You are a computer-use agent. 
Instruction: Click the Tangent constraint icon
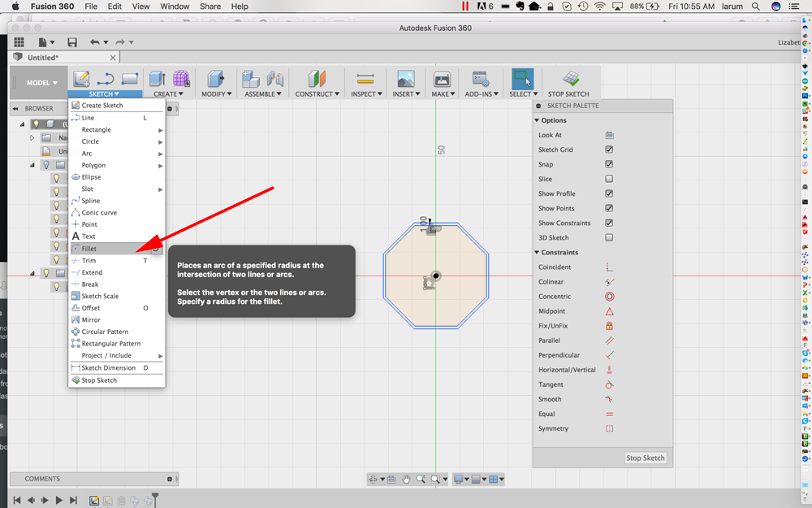(610, 384)
